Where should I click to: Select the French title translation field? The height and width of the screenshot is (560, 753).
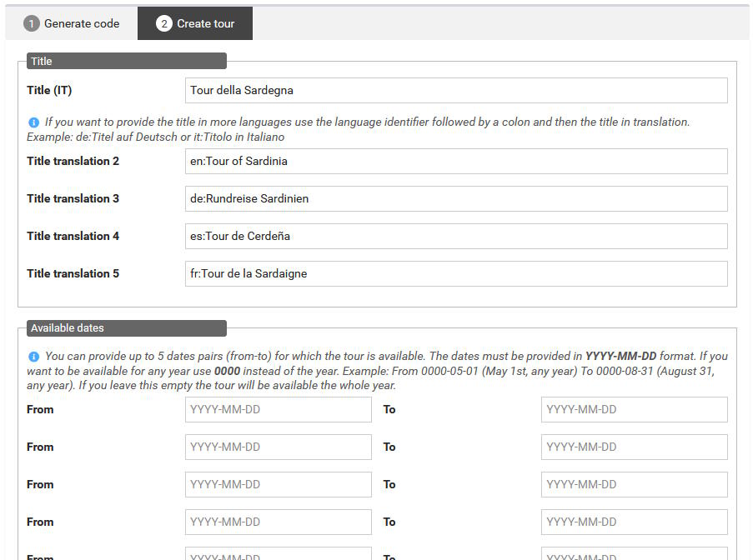click(455, 274)
